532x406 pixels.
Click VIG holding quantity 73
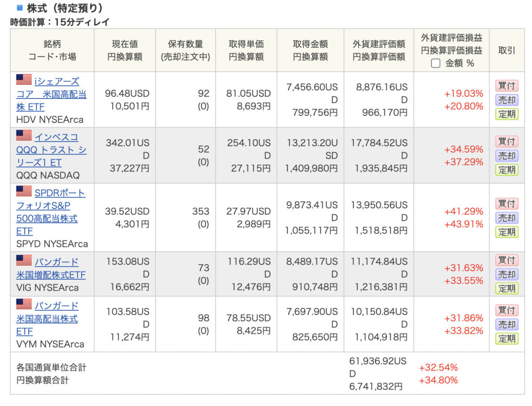(x=204, y=268)
